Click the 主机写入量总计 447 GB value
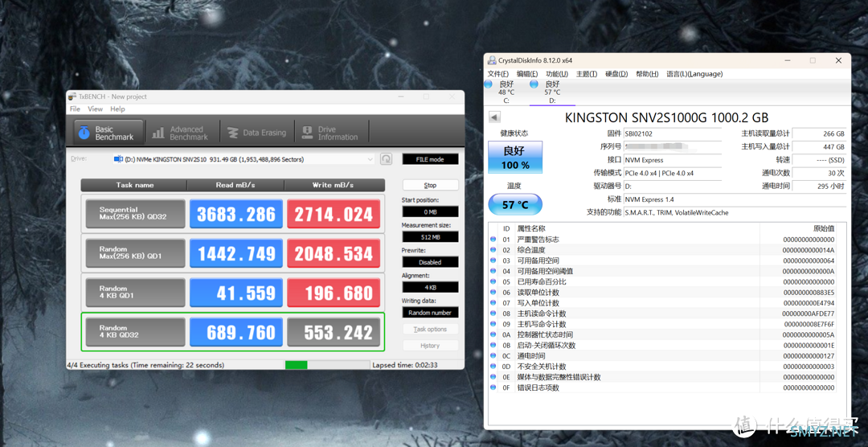Viewport: 868px width, 447px height. click(819, 147)
